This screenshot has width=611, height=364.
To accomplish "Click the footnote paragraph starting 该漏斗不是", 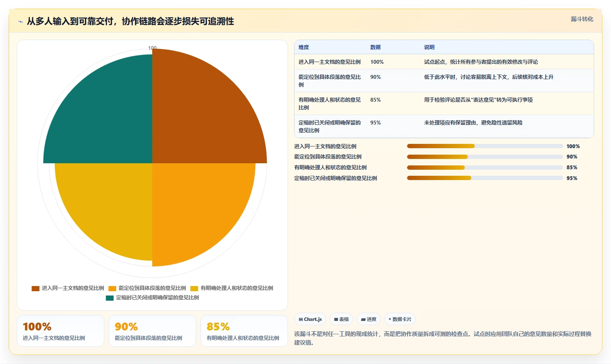I will coord(443,338).
